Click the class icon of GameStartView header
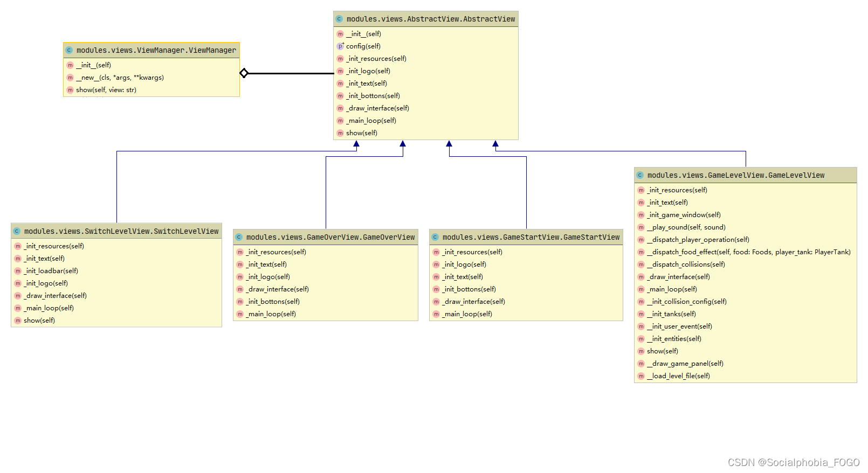The height and width of the screenshot is (473, 868). tap(435, 237)
